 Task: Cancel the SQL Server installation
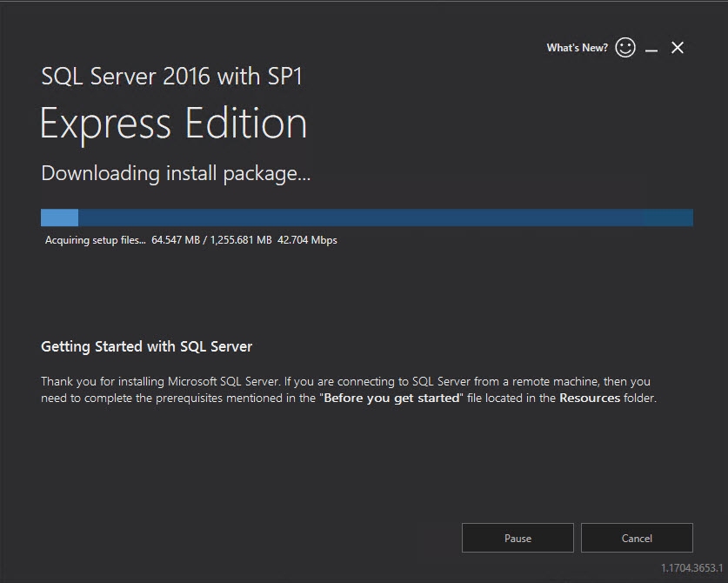637,538
